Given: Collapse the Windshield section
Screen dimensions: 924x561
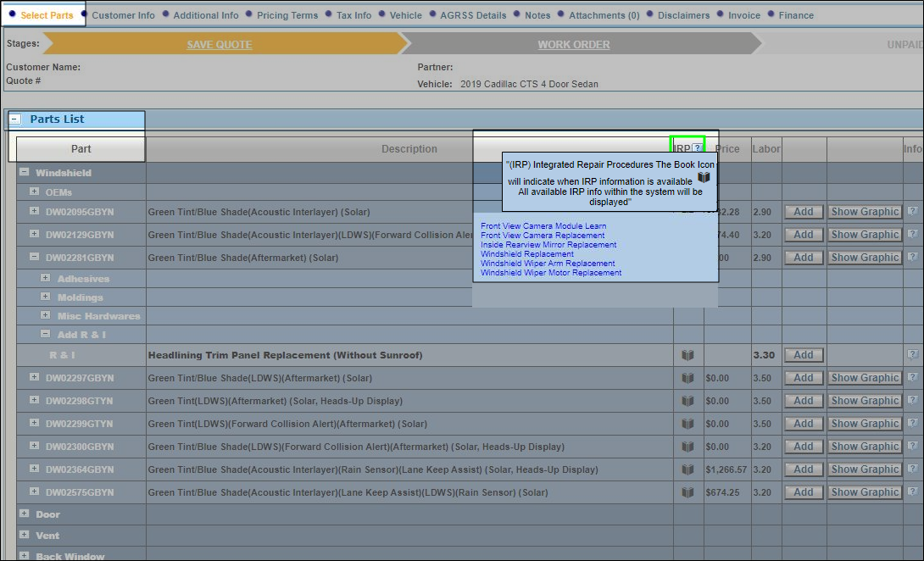Looking at the screenshot, I should 24,172.
